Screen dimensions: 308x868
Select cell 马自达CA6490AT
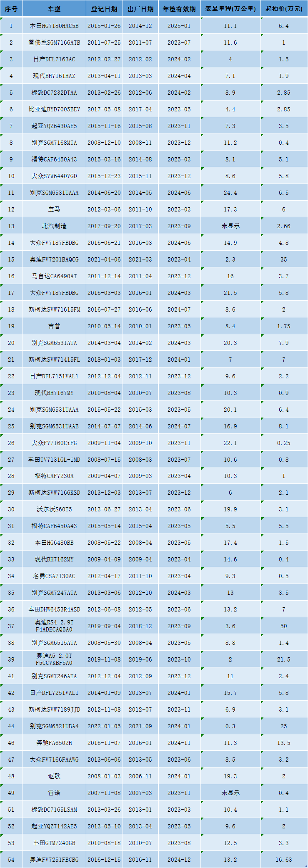54,276
